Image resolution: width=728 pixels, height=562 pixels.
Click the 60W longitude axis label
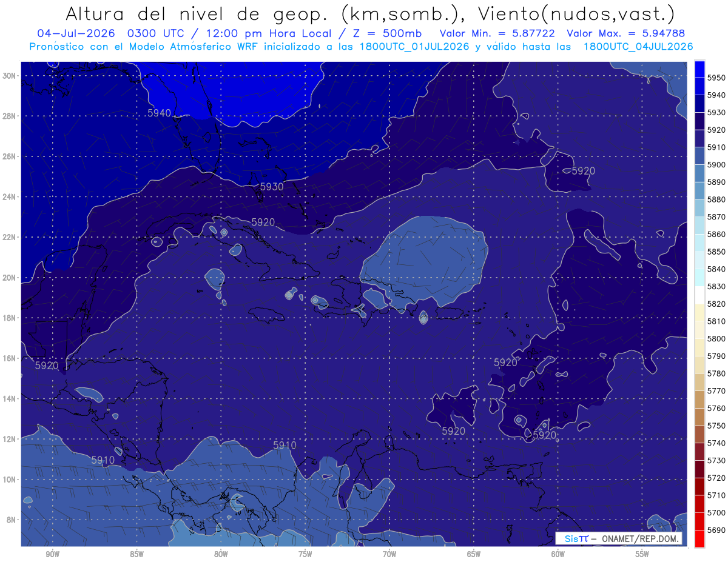[x=558, y=554]
